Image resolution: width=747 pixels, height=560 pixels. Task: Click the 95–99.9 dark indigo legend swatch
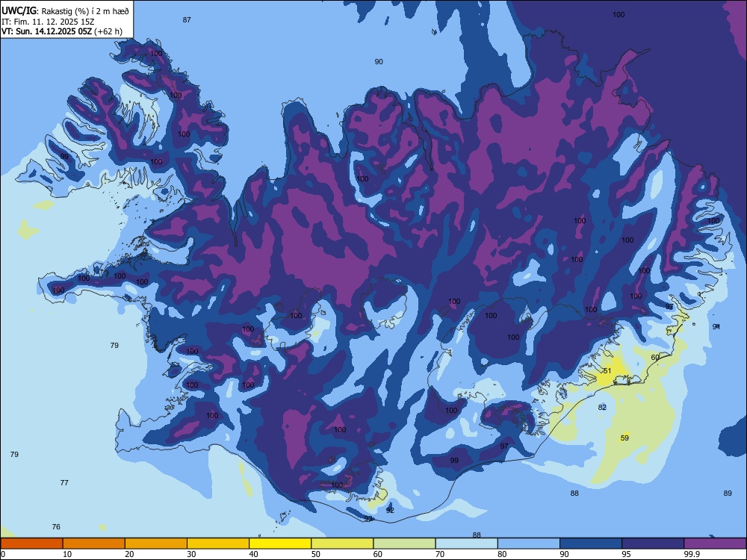click(653, 544)
